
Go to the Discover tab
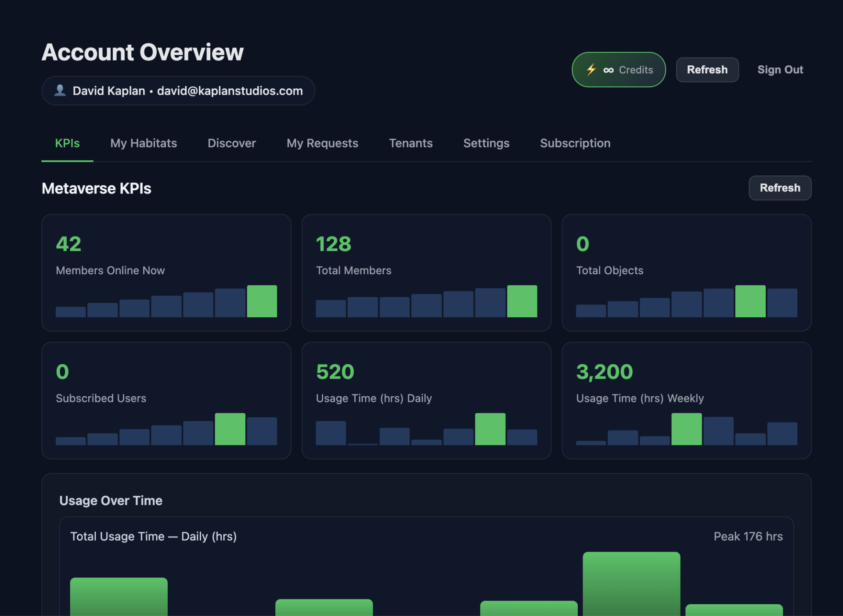(x=231, y=143)
